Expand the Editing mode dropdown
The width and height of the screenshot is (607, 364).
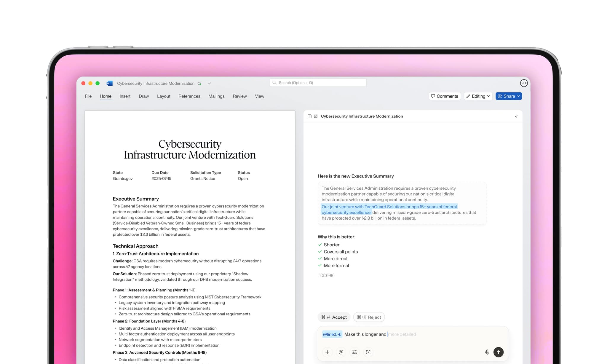coord(478,96)
